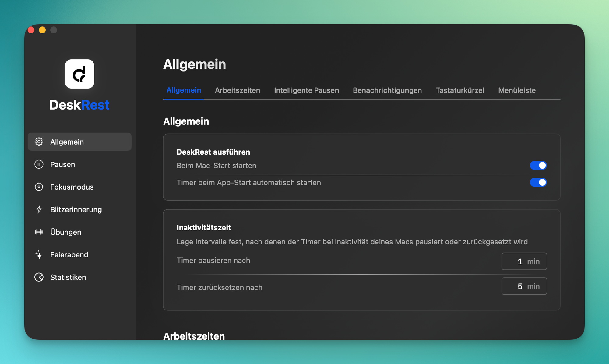609x364 pixels.
Task: Click the pie chart Statistiken icon
Action: 39,277
